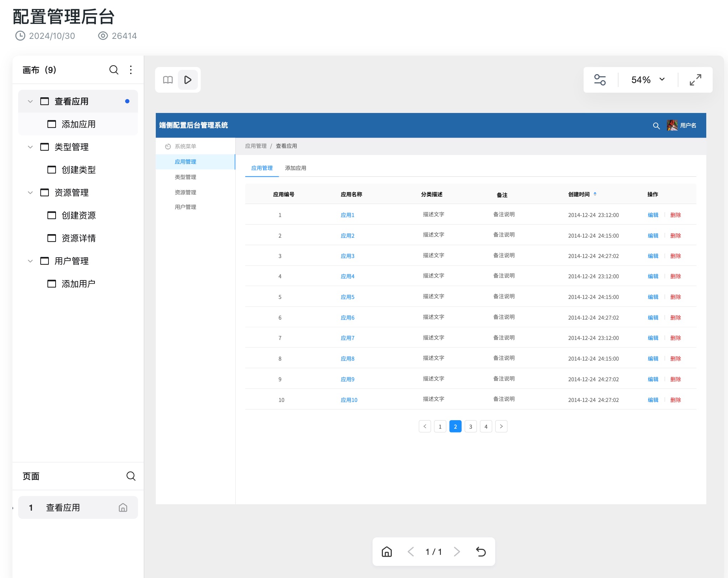This screenshot has height=578, width=728.
Task: Switch to the 添加应用 tab
Action: point(296,168)
